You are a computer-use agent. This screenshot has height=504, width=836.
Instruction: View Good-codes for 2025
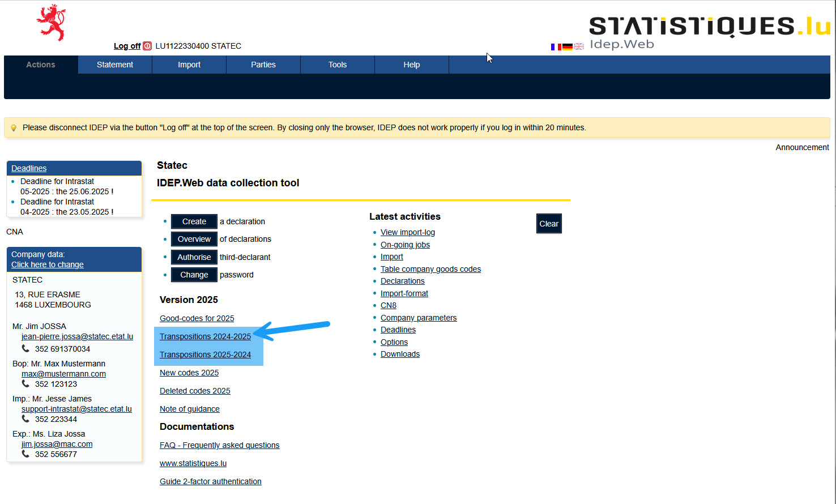coord(197,318)
